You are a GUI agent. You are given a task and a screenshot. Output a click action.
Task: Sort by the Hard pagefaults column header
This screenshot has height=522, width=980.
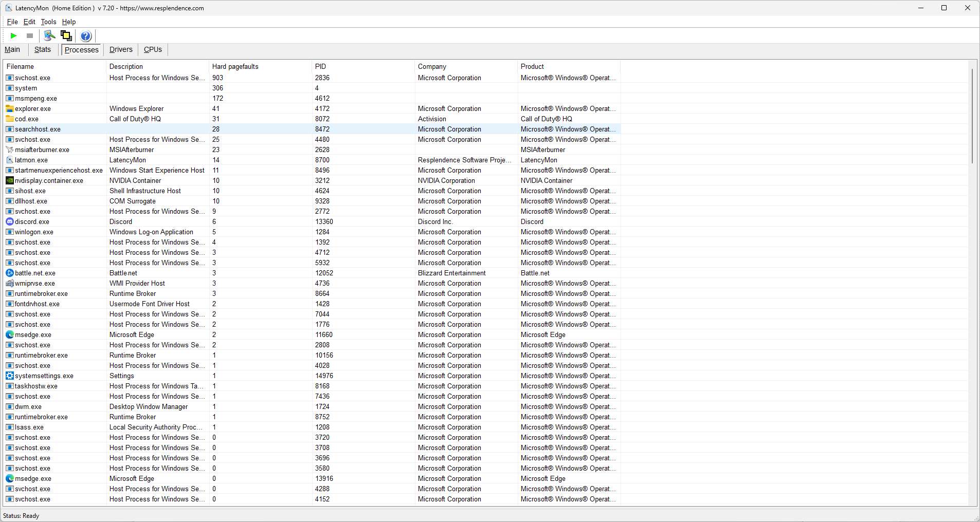pyautogui.click(x=261, y=66)
